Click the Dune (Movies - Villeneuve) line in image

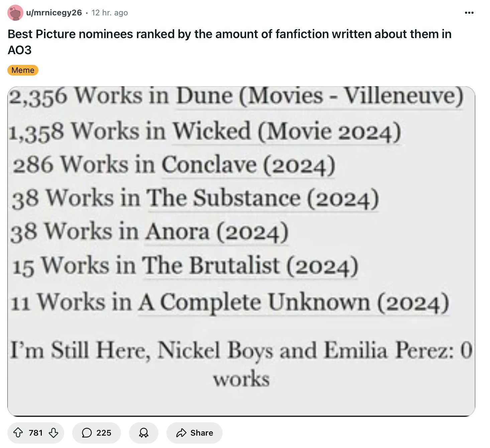(236, 96)
